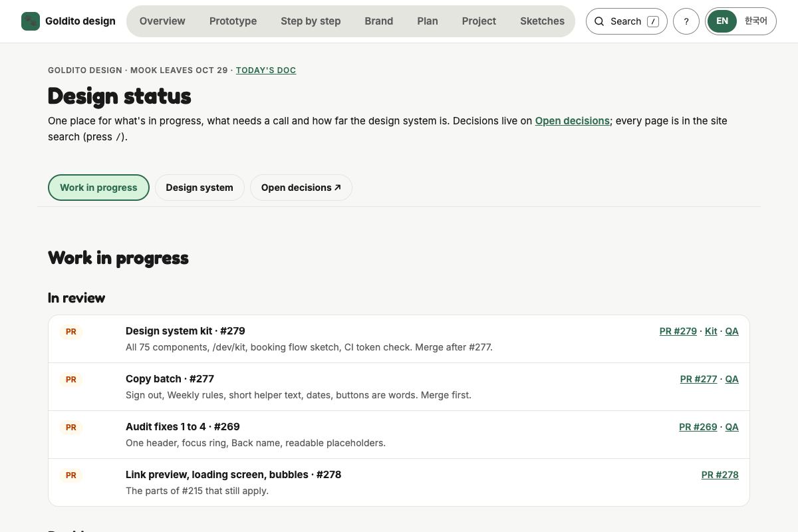Open the Brand nav item

click(x=379, y=21)
